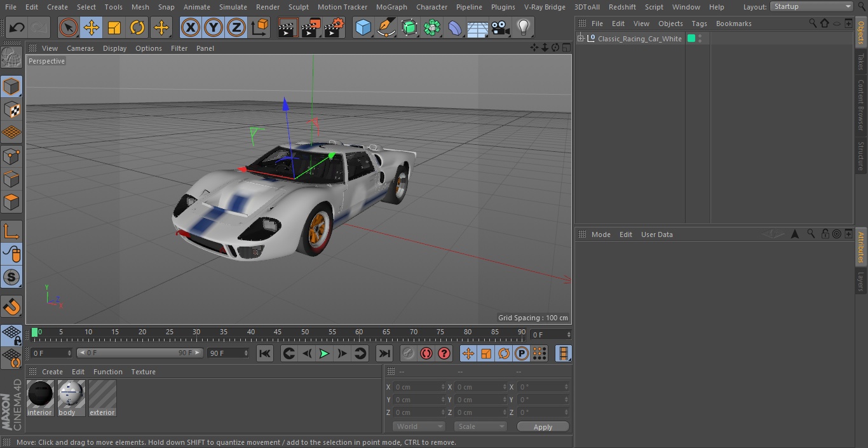Toggle Classic_Racing_Car_White visibility dots
The image size is (868, 448).
click(700, 39)
